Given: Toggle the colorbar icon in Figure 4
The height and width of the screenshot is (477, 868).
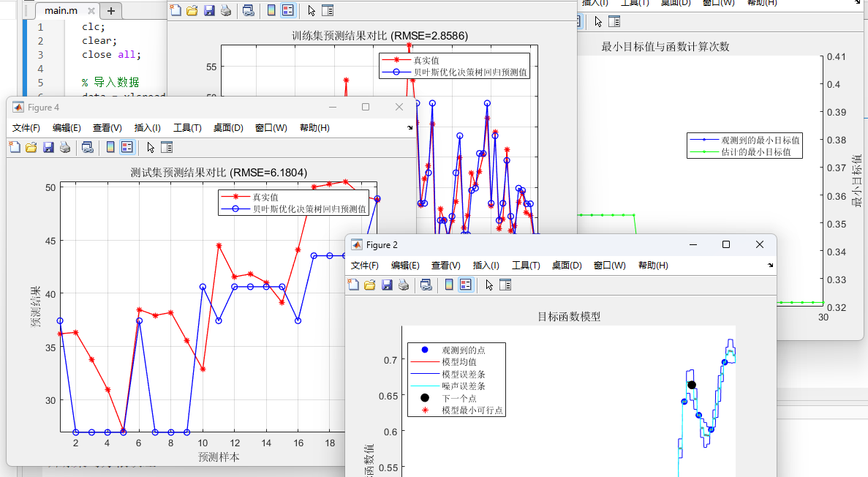Looking at the screenshot, I should click(x=110, y=147).
